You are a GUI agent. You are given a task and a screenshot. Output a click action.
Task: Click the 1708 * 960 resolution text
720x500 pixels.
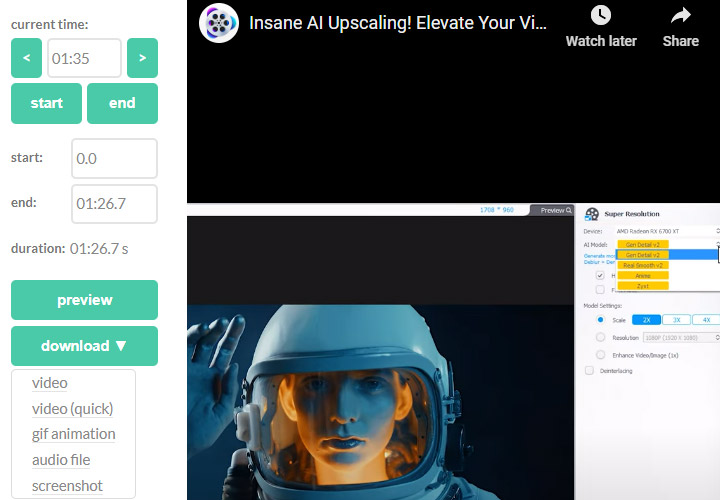tap(496, 210)
